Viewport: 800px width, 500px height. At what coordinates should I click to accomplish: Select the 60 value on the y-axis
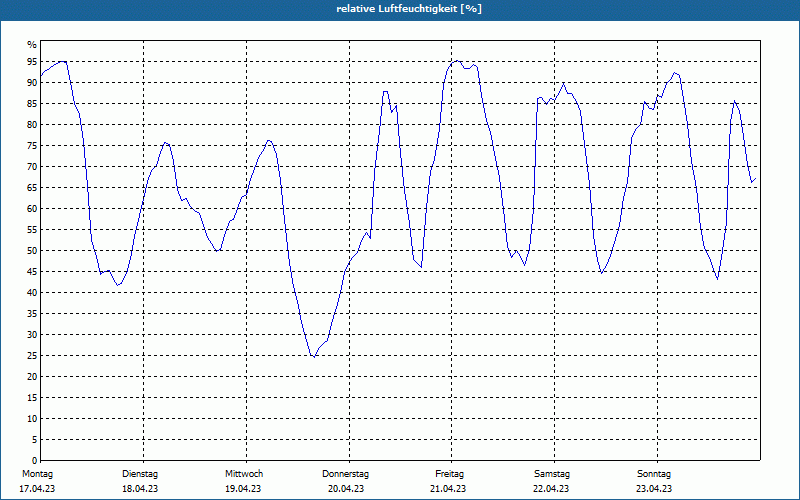[32, 209]
